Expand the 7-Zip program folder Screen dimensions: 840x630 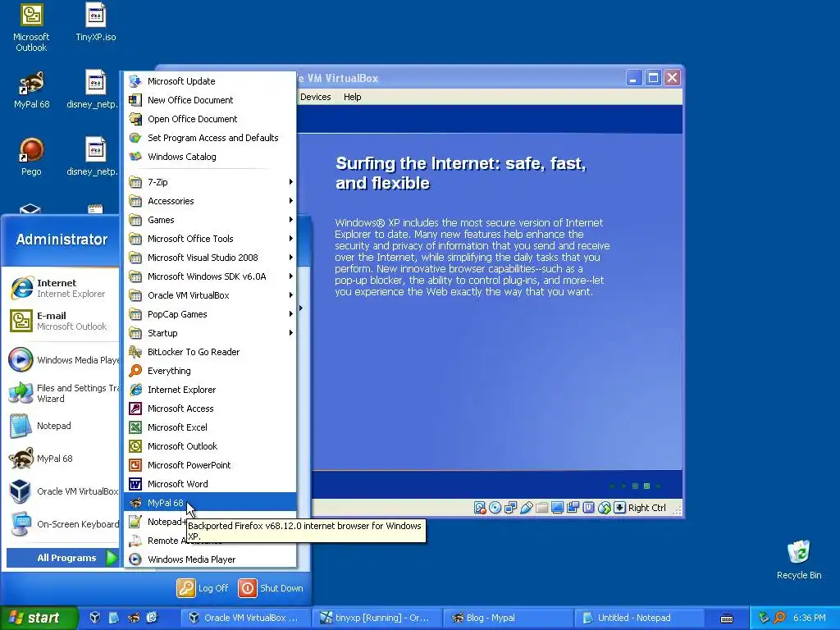click(211, 182)
